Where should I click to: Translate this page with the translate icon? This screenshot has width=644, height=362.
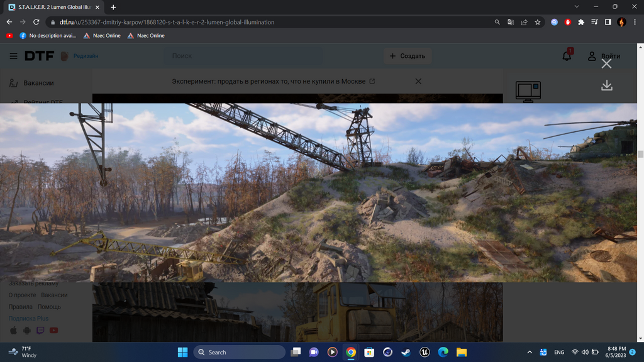point(511,22)
